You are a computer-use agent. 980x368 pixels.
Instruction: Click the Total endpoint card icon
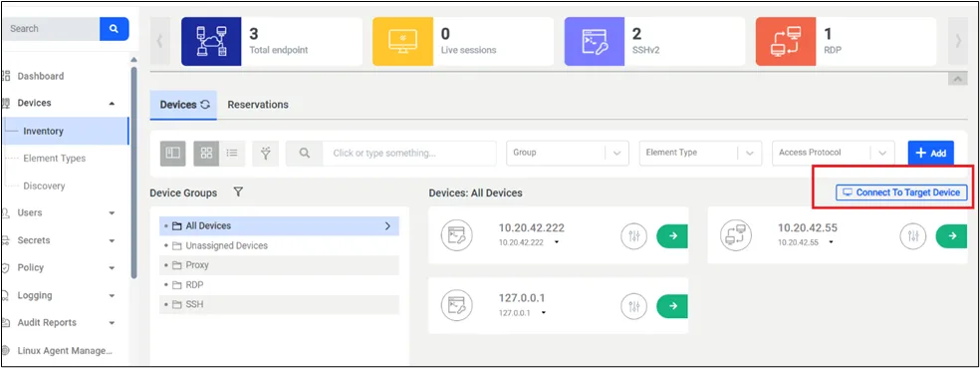(x=211, y=41)
